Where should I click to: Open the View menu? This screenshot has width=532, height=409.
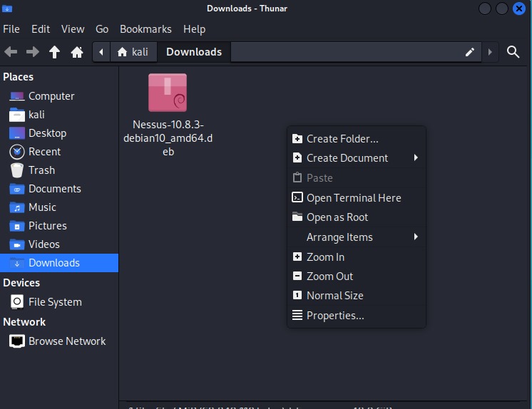click(73, 29)
